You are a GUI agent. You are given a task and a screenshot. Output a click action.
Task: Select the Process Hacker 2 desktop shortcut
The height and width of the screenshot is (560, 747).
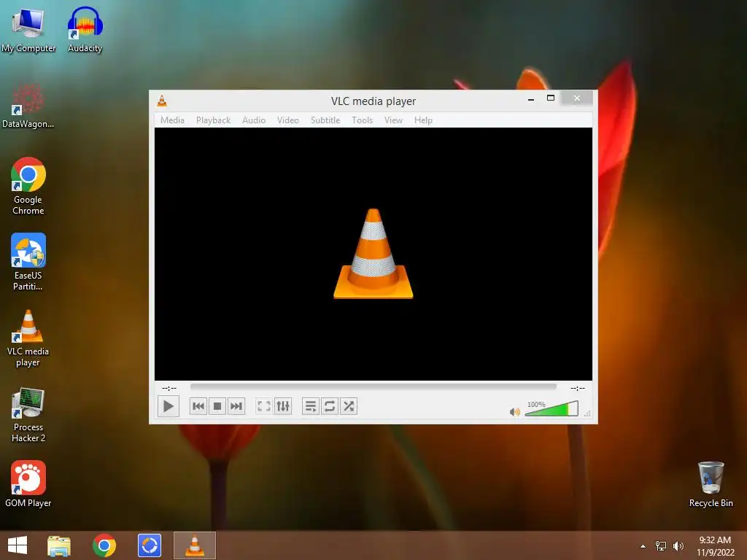[x=28, y=414]
